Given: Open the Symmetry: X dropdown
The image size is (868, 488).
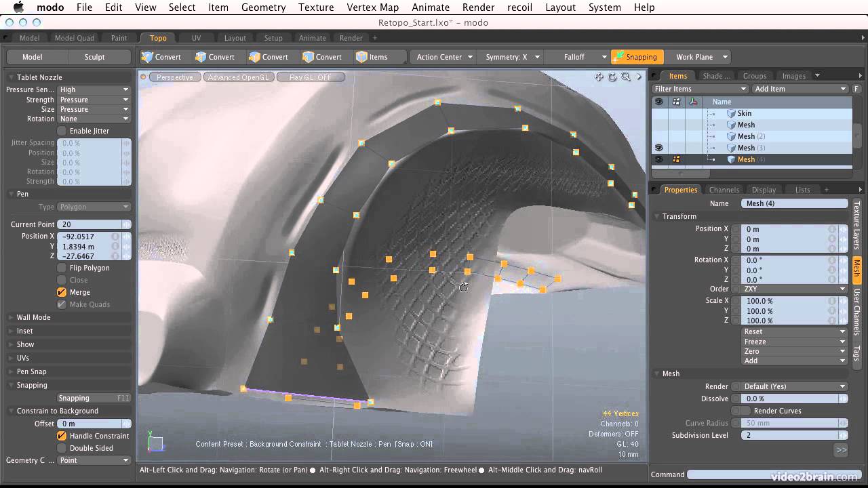Looking at the screenshot, I should tap(512, 57).
